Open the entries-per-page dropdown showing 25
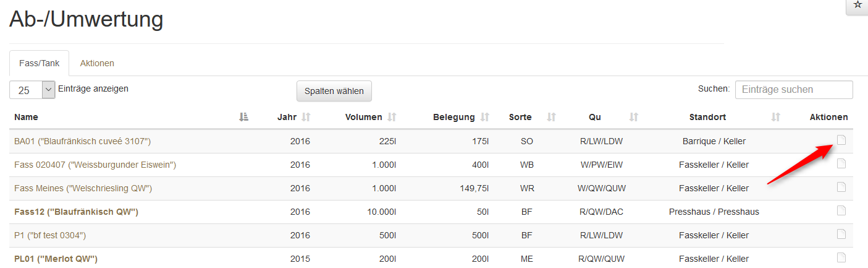The width and height of the screenshot is (868, 268). coord(33,90)
